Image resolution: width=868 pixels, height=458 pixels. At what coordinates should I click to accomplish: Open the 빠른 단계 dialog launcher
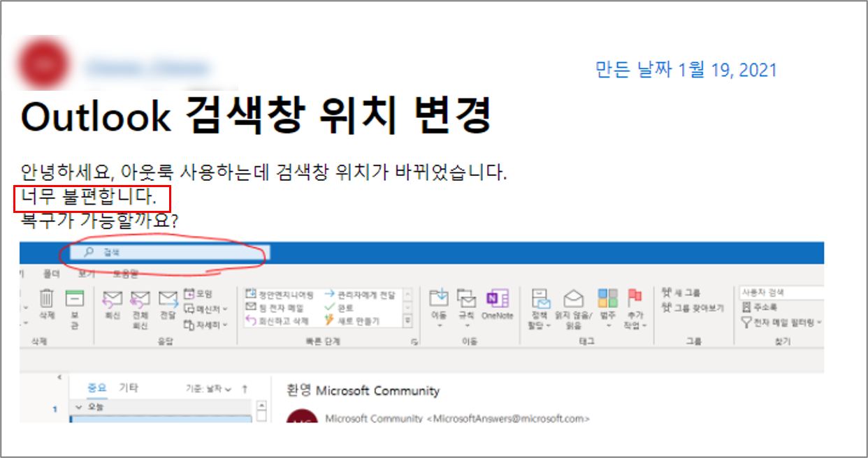tap(414, 341)
